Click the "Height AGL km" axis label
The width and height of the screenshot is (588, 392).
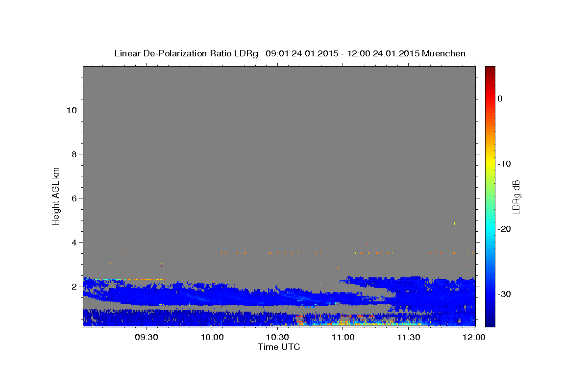56,196
